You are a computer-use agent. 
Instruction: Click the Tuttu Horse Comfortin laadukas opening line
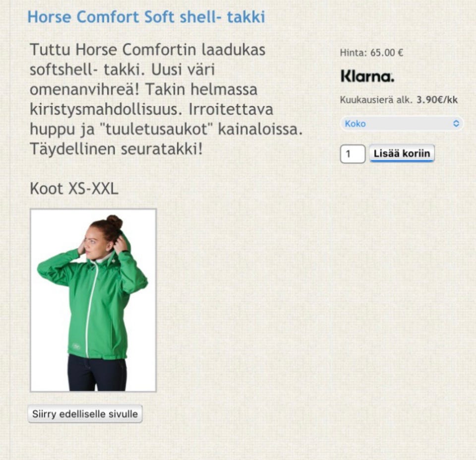[x=148, y=50]
